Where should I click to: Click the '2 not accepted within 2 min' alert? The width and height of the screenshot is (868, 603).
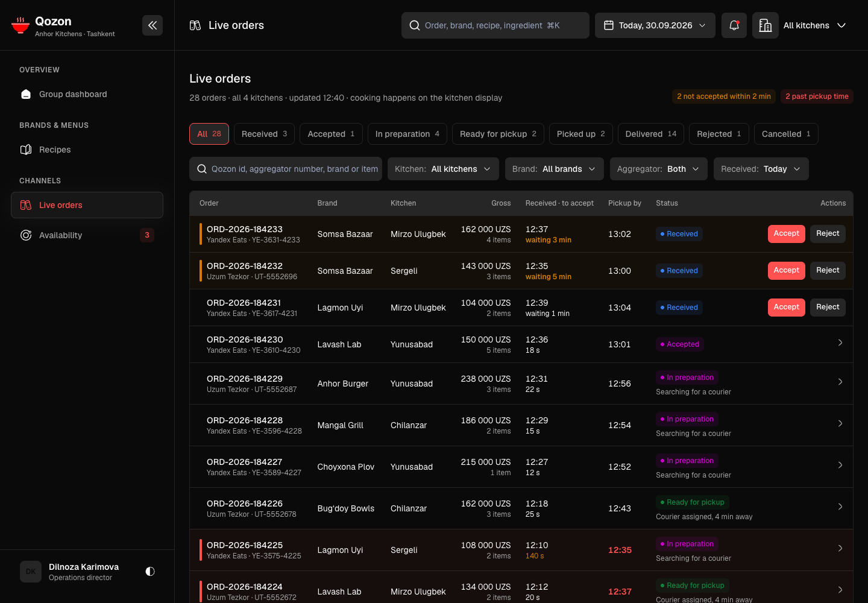coord(724,96)
